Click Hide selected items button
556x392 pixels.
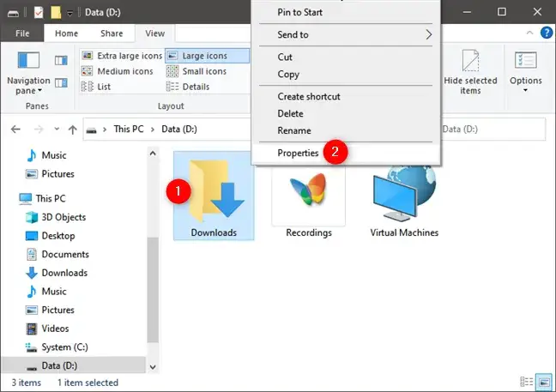pyautogui.click(x=470, y=72)
